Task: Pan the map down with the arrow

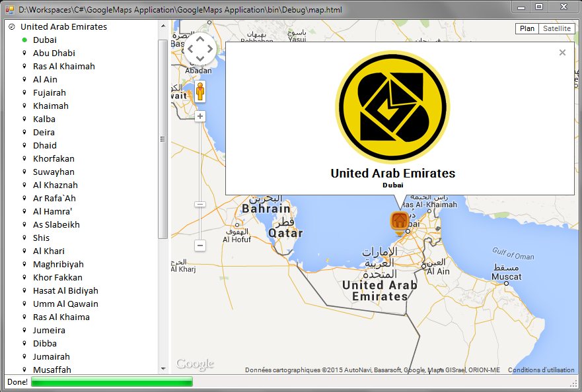Action: pyautogui.click(x=200, y=58)
